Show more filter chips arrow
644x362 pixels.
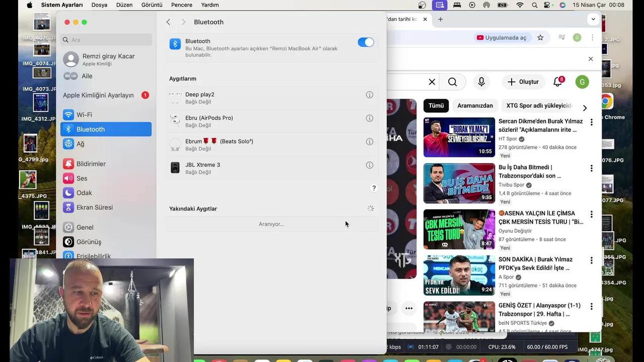pos(585,108)
